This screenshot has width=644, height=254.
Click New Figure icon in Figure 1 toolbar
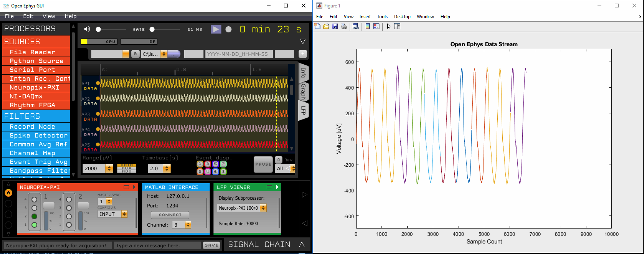tap(318, 26)
